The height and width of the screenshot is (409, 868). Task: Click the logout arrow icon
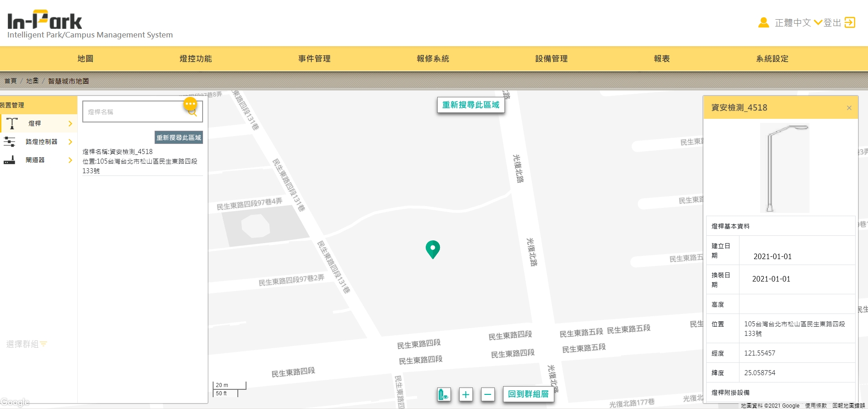(850, 22)
